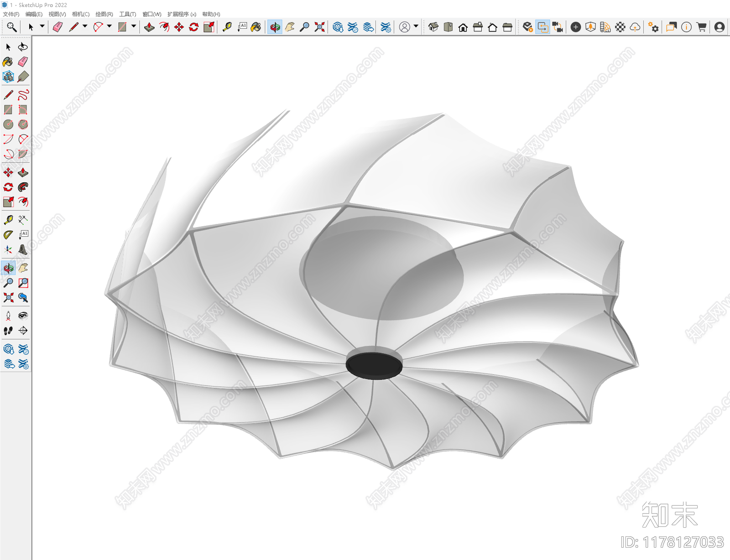Screen dimensions: 730x560
Task: Open Extension Manager in the top toolbar
Action: 386,27
